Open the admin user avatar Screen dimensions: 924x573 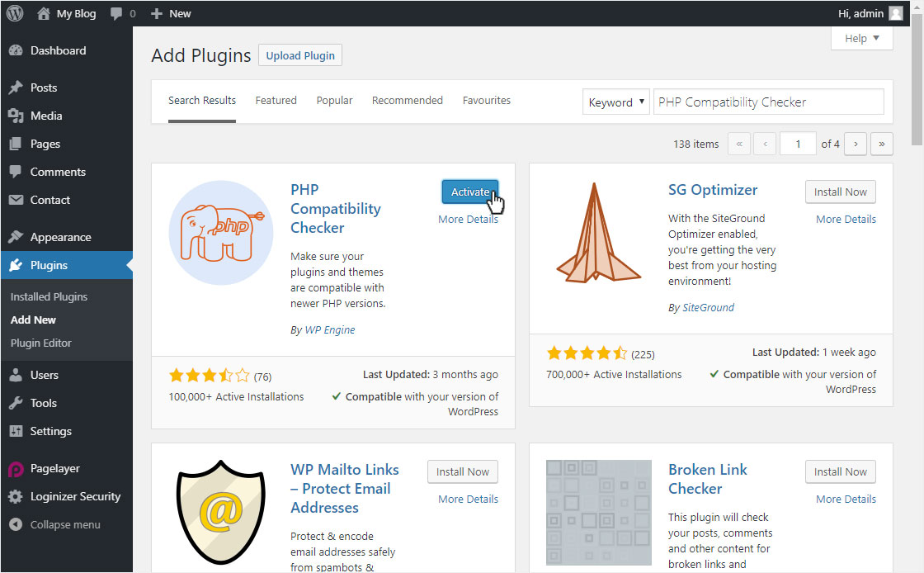(896, 13)
